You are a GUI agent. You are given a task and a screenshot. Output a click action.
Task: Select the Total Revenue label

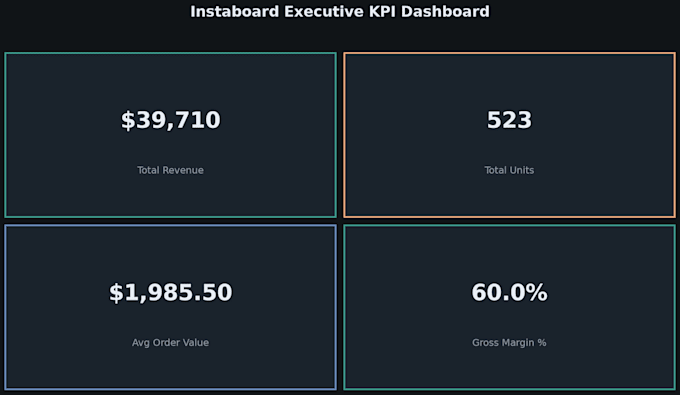(170, 170)
